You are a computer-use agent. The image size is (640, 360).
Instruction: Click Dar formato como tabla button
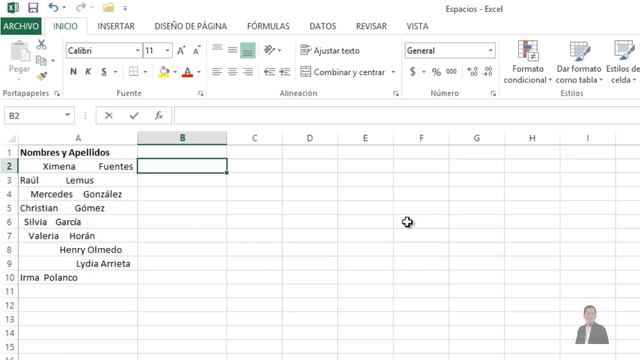(579, 62)
